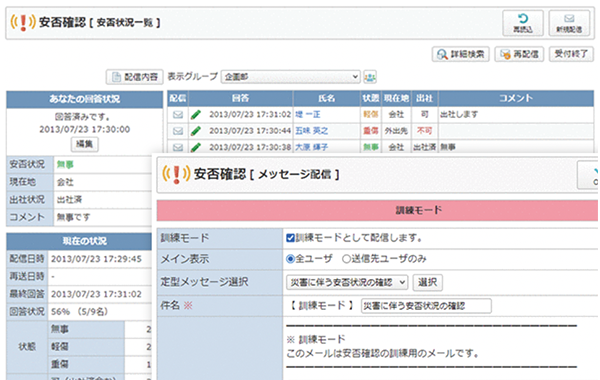This screenshot has width=600, height=380.
Task: Open 堤 一正 name link
Action: pyautogui.click(x=308, y=114)
